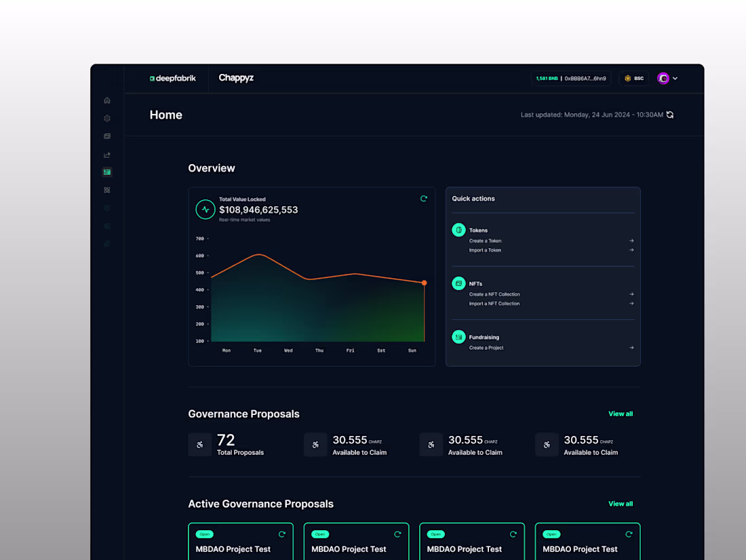Select the Home icon in the sidebar
The width and height of the screenshot is (746, 560).
(x=106, y=100)
